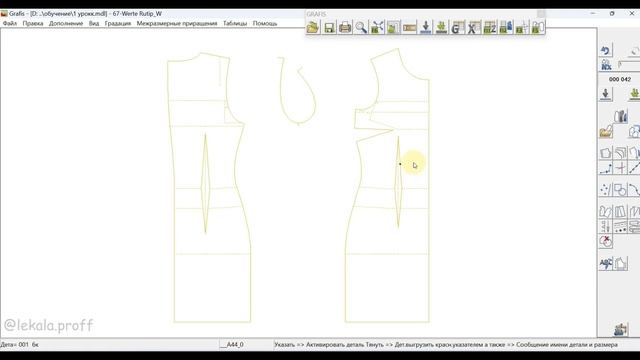Select the front bodice waist dart
Image resolution: width=640 pixels, height=360 pixels.
(398, 182)
